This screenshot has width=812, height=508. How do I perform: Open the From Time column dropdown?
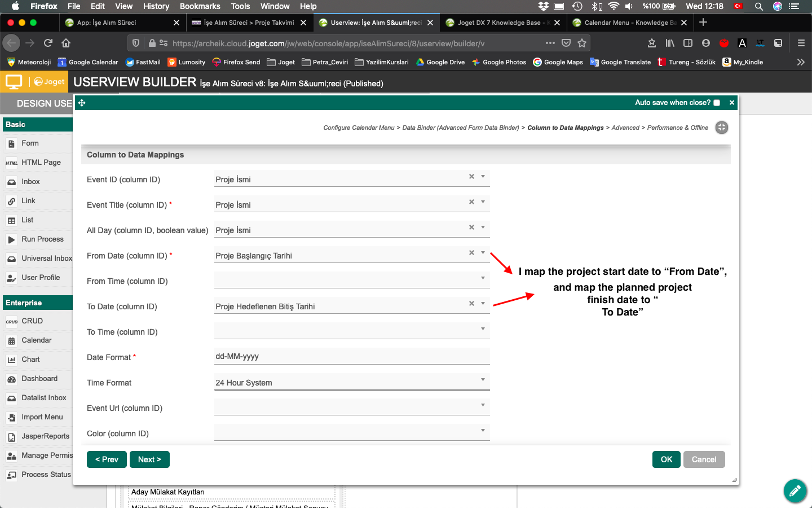coord(483,278)
